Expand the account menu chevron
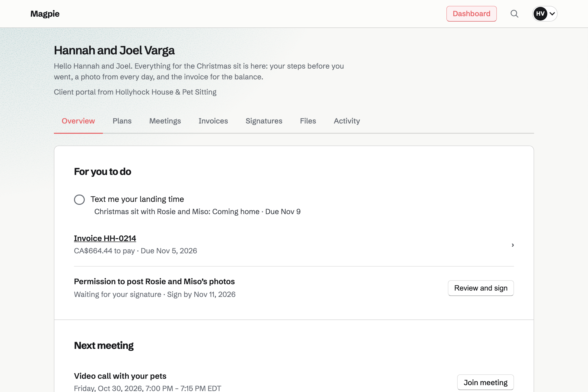Viewport: 588px width, 392px height. pos(552,14)
